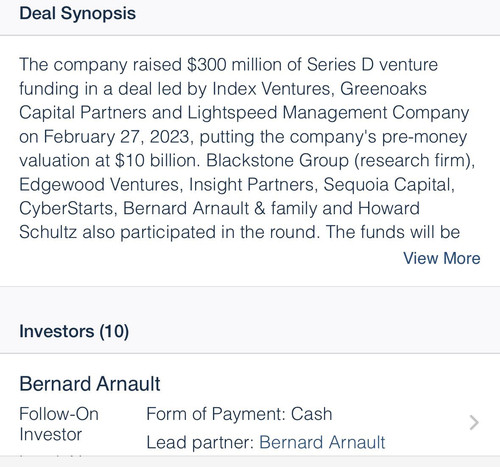Screen dimensions: 500x467
Task: Click Index Ventures in the synopsis
Action: point(271,89)
